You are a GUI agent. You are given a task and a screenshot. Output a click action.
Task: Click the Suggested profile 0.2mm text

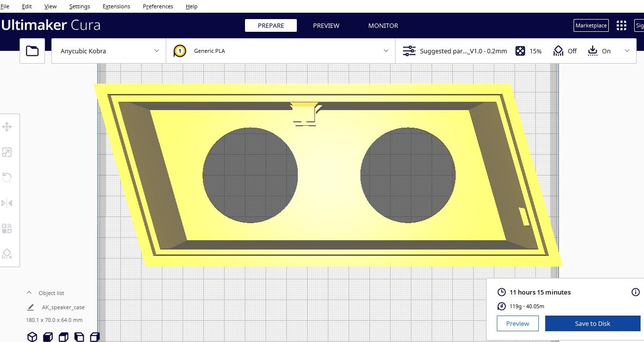(464, 51)
